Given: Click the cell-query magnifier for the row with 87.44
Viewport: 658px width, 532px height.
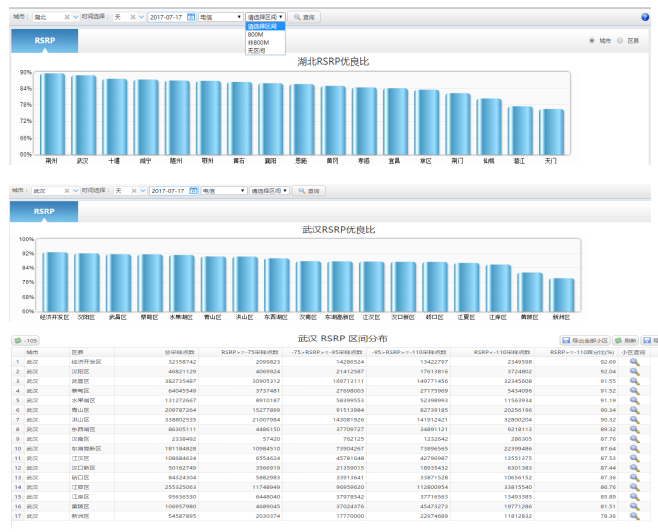Looking at the screenshot, I should pyautogui.click(x=634, y=468).
